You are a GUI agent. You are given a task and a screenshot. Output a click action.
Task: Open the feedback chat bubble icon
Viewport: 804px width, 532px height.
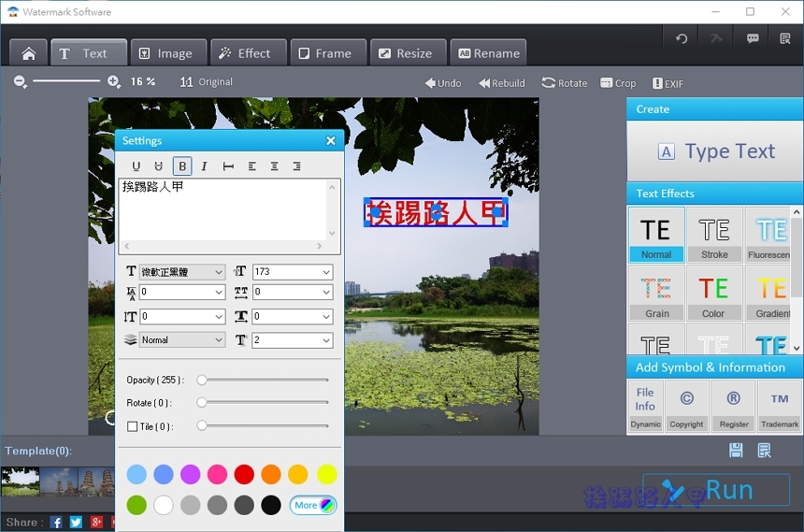[x=753, y=38]
